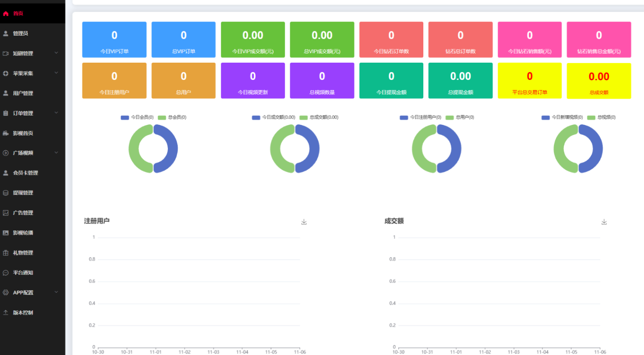Expand the 短剧管理 submenu arrow

(x=56, y=53)
